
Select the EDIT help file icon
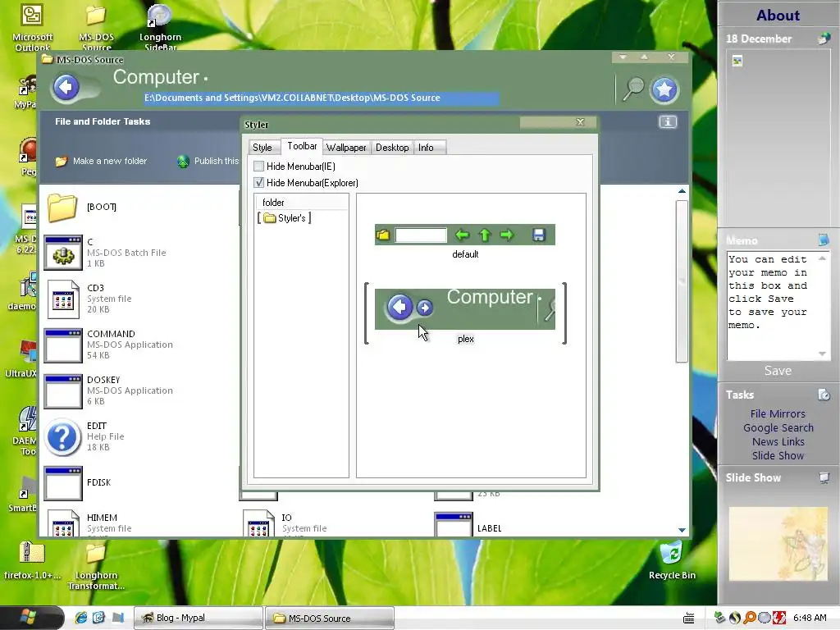point(63,437)
